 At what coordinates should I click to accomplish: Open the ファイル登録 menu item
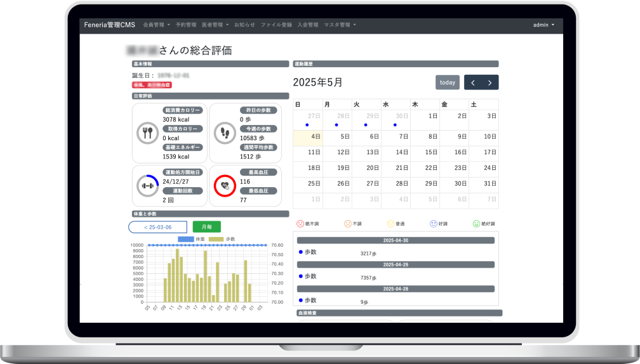(276, 25)
